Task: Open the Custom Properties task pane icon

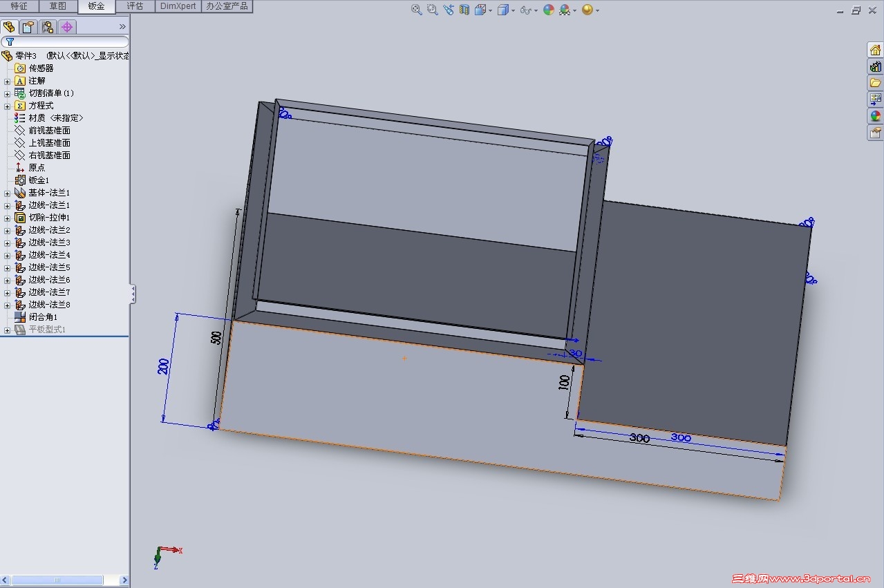Action: click(876, 133)
